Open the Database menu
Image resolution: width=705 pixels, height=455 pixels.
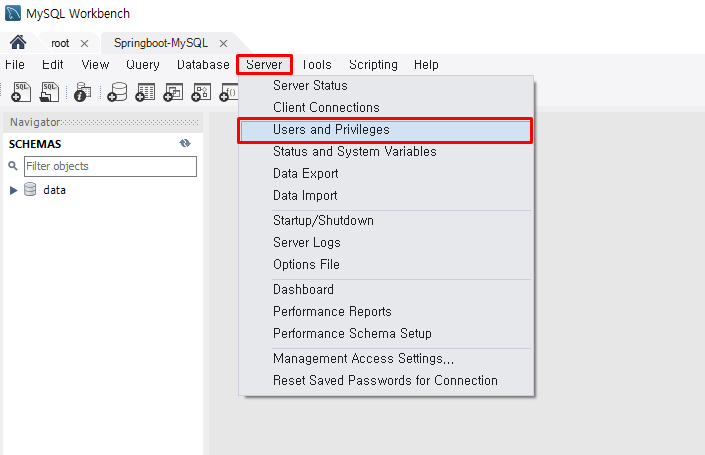(203, 65)
